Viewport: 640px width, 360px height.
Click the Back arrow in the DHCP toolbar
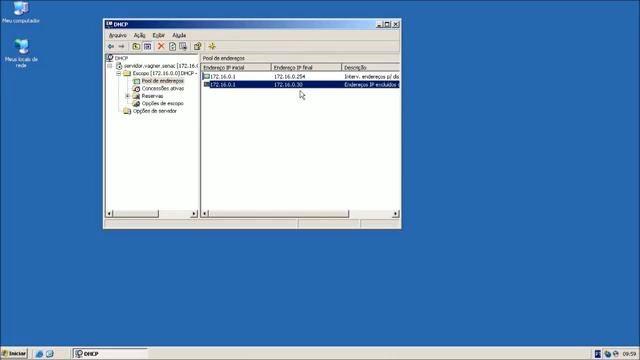pyautogui.click(x=111, y=47)
